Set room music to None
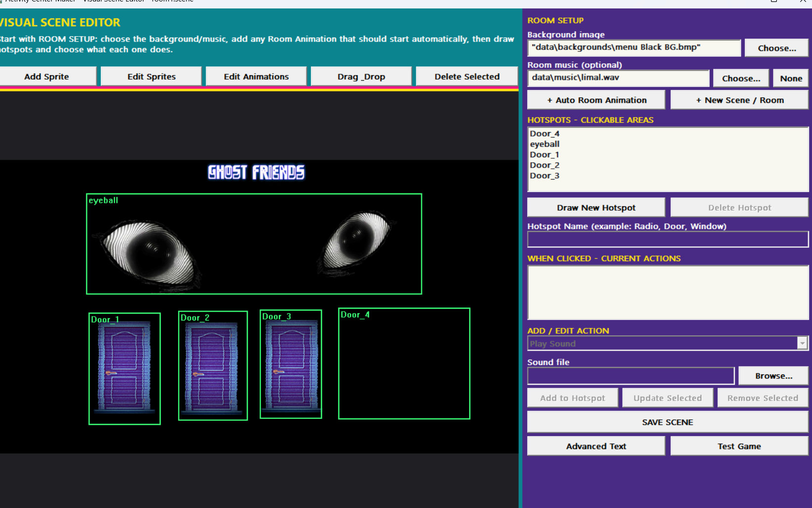The image size is (812, 508). click(x=791, y=78)
